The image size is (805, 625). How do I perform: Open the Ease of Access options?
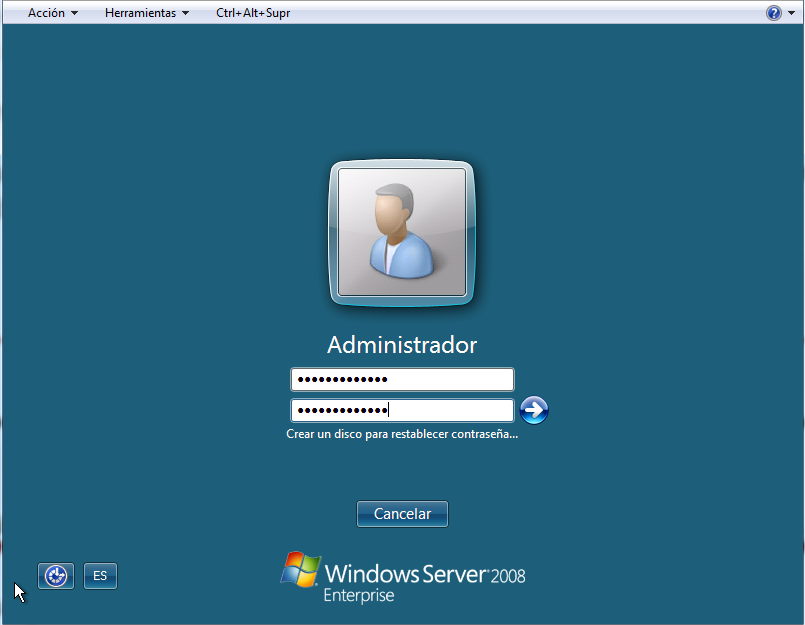56,576
